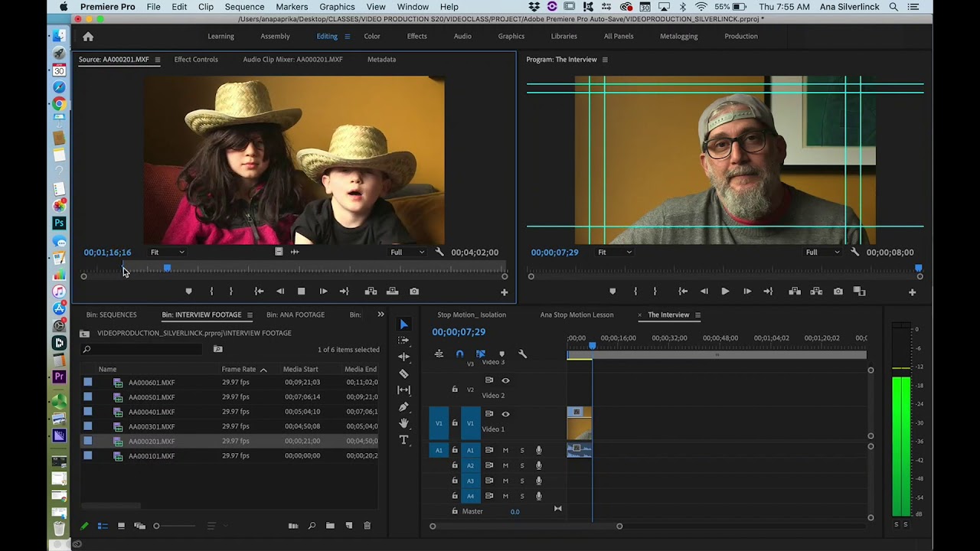This screenshot has height=551, width=980.
Task: Click the New Bin folder icon in the project panel
Action: click(330, 526)
